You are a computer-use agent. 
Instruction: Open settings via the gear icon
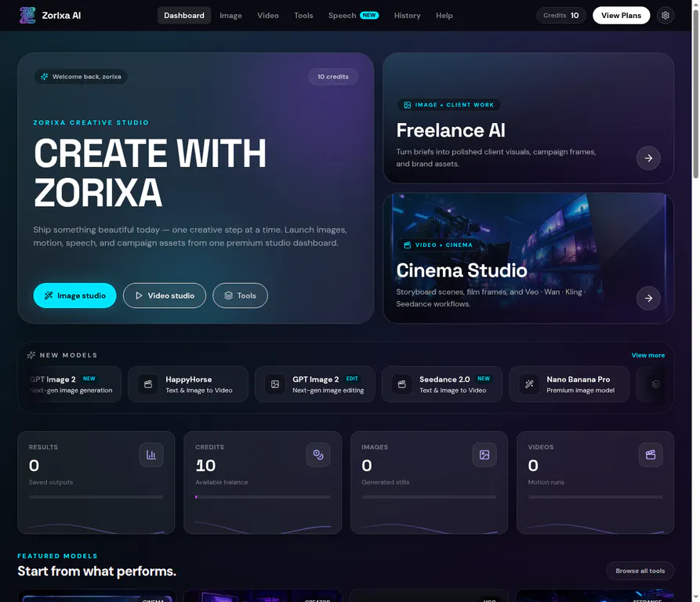(x=666, y=15)
